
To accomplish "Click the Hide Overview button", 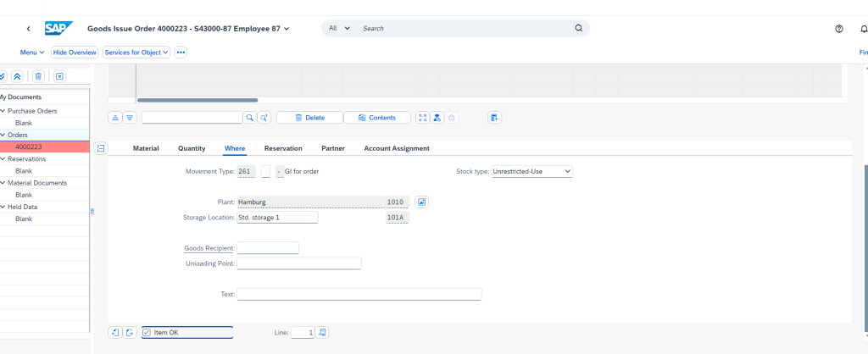I will (75, 53).
